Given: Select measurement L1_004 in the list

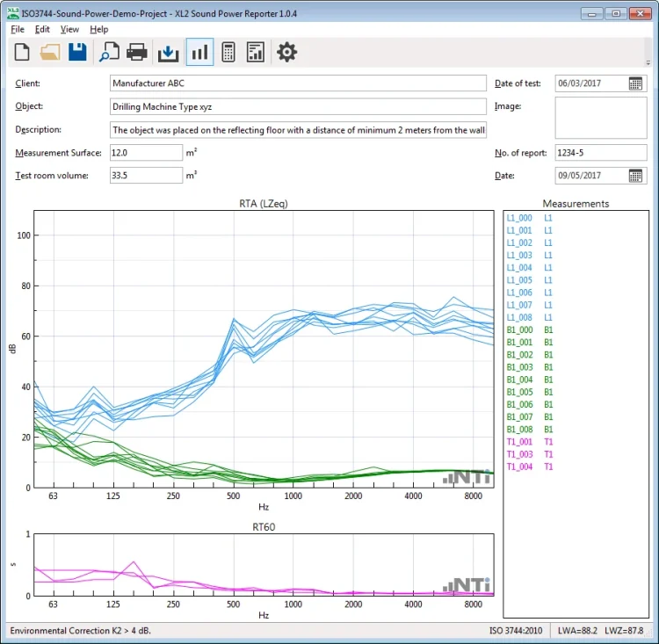Looking at the screenshot, I should 519,268.
